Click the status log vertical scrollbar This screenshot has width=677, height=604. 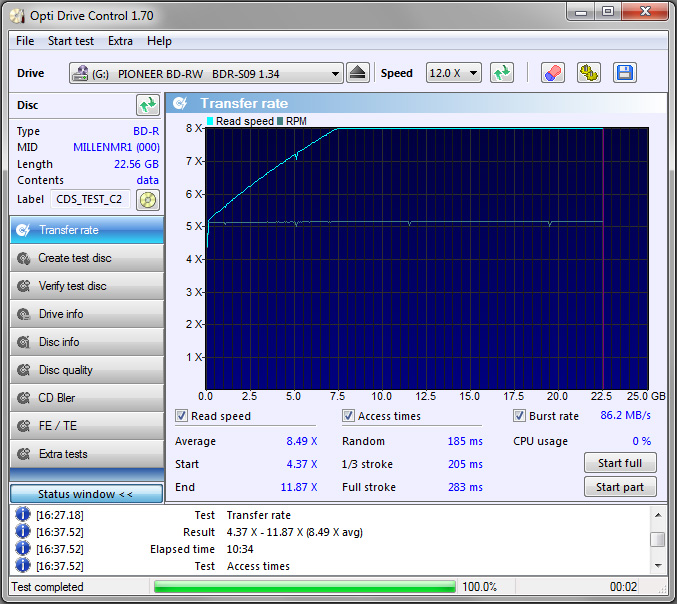point(657,540)
